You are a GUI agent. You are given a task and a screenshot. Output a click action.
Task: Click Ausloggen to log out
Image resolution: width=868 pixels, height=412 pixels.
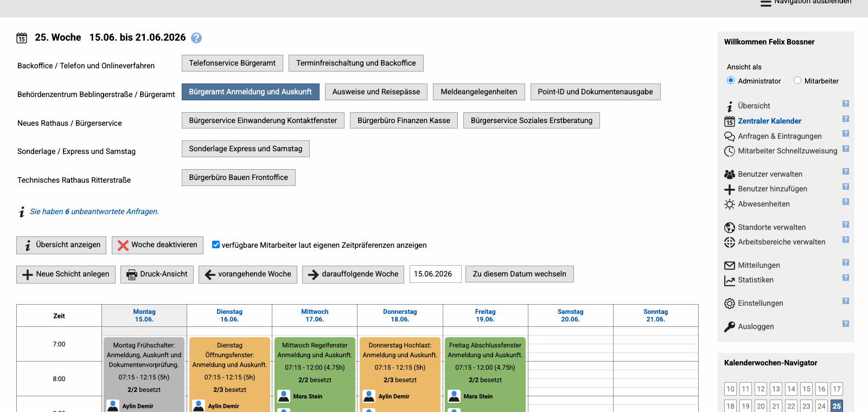pos(756,326)
